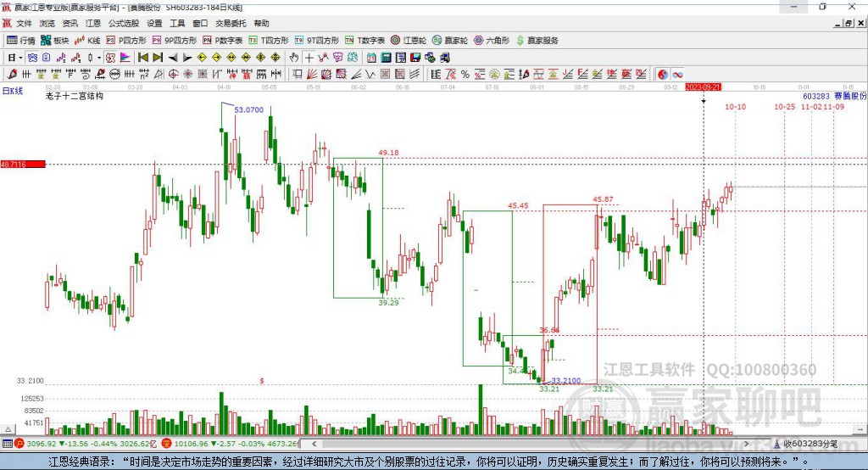
Task: Select the pencil draw tool
Action: click(x=12, y=75)
